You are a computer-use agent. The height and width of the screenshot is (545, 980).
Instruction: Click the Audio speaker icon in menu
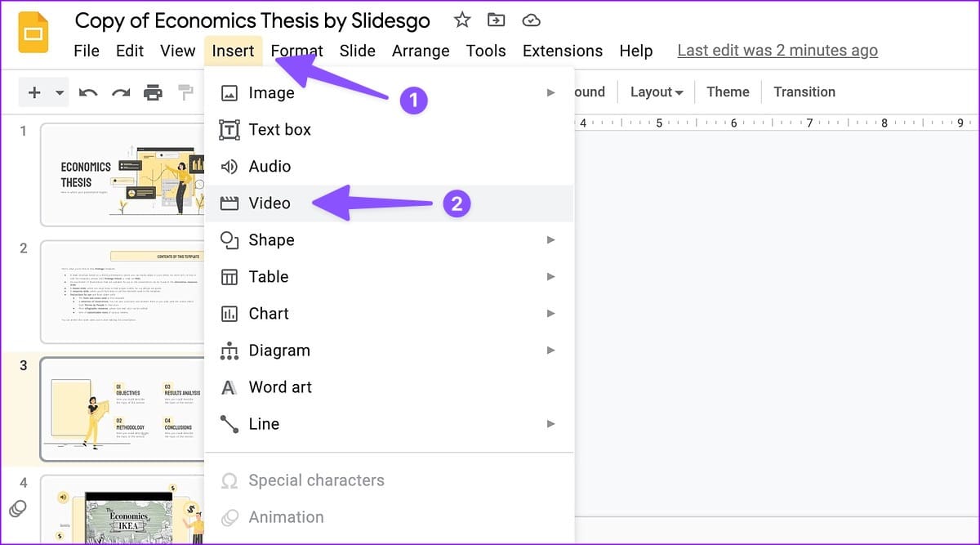click(x=229, y=167)
